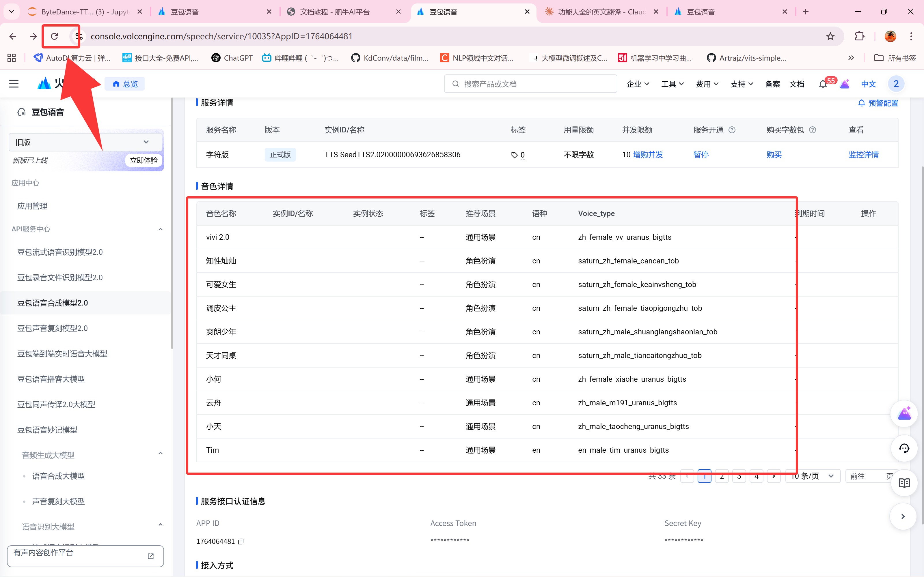Image resolution: width=924 pixels, height=577 pixels.
Task: Copy the APP ID with copy icon
Action: pyautogui.click(x=241, y=542)
